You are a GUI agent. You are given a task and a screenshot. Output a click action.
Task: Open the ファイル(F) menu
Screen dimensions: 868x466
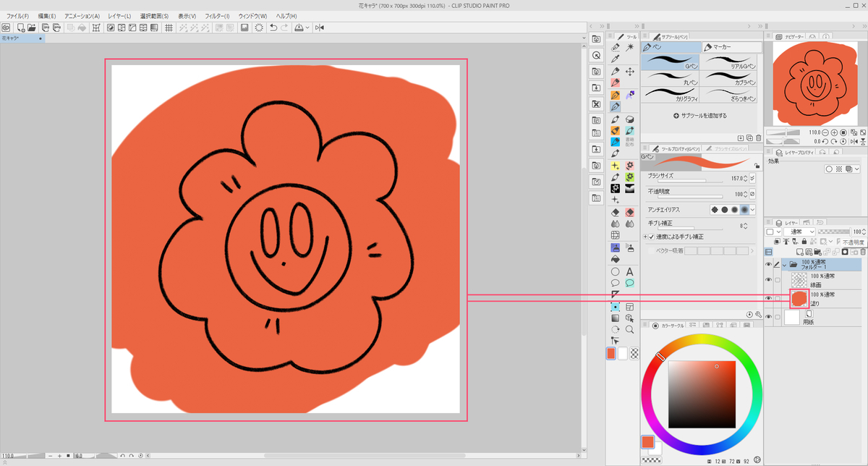(17, 16)
